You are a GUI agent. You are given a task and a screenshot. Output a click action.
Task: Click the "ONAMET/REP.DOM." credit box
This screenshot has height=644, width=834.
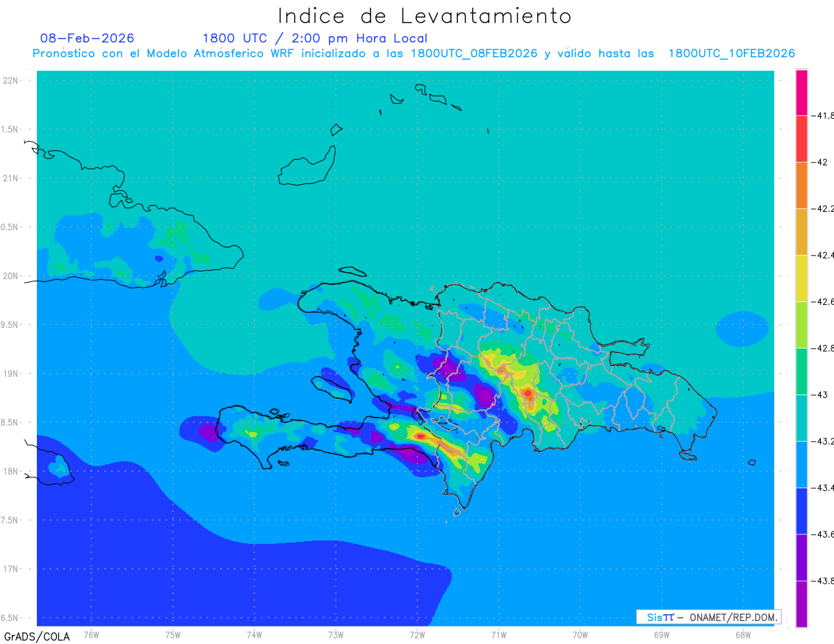click(709, 617)
